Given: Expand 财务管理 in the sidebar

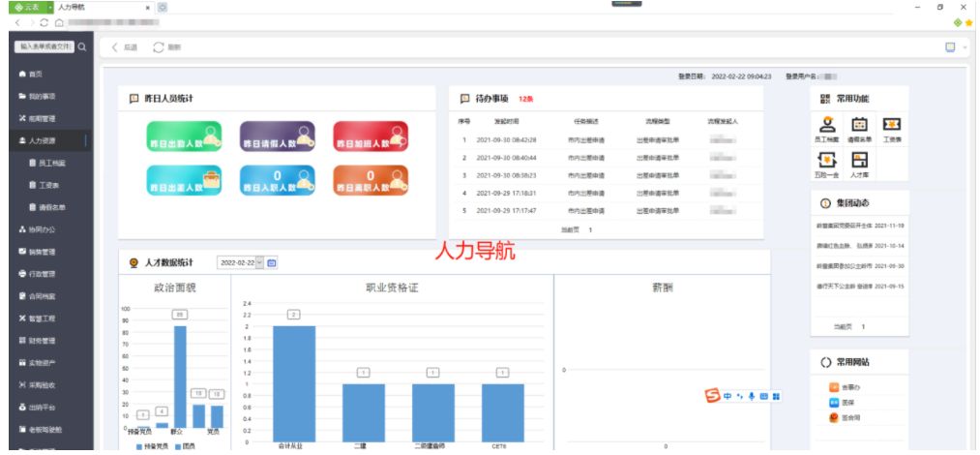Looking at the screenshot, I should click(38, 341).
